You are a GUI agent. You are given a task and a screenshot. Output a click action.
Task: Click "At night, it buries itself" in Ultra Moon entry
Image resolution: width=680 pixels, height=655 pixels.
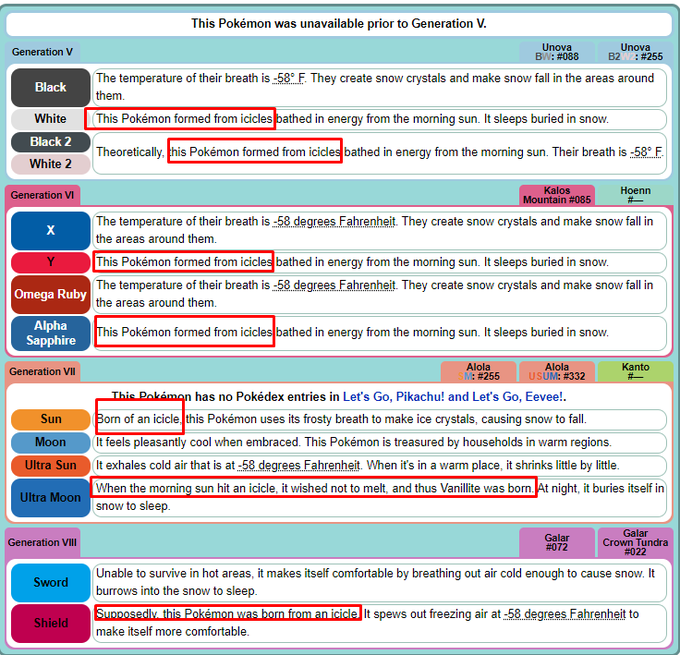(601, 488)
